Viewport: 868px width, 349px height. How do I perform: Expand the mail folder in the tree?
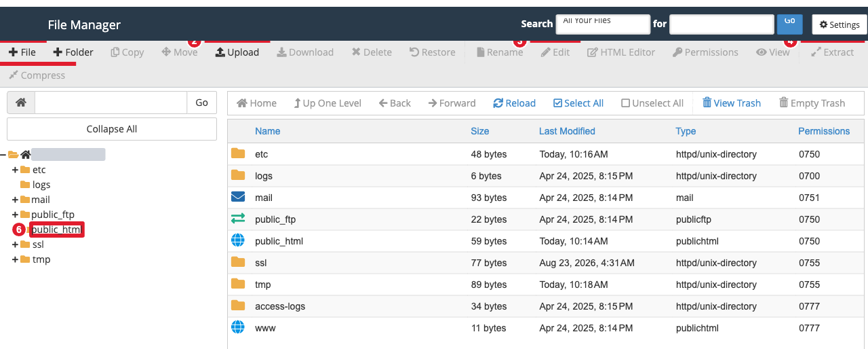[15, 200]
